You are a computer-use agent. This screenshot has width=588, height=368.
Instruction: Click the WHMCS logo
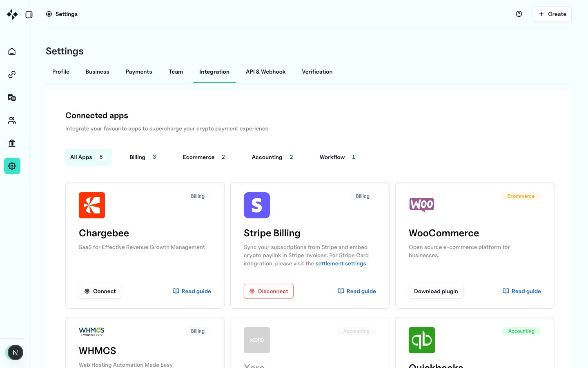pyautogui.click(x=92, y=331)
